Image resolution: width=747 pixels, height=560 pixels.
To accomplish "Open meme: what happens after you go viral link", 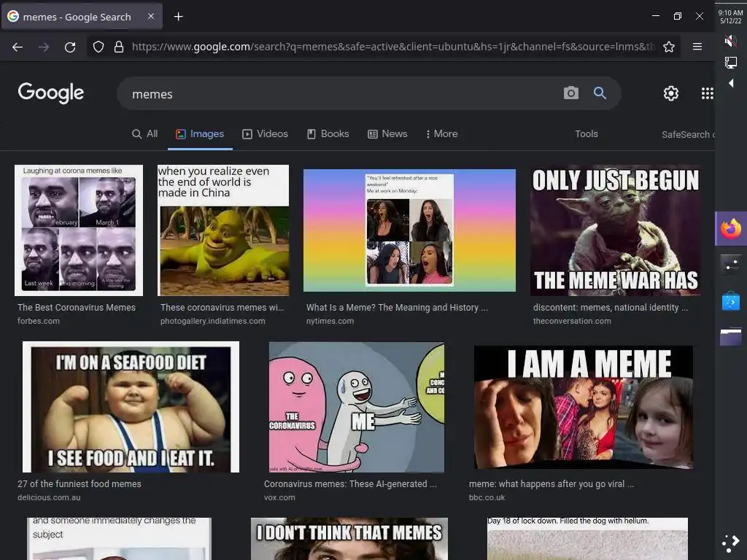I will [x=551, y=484].
